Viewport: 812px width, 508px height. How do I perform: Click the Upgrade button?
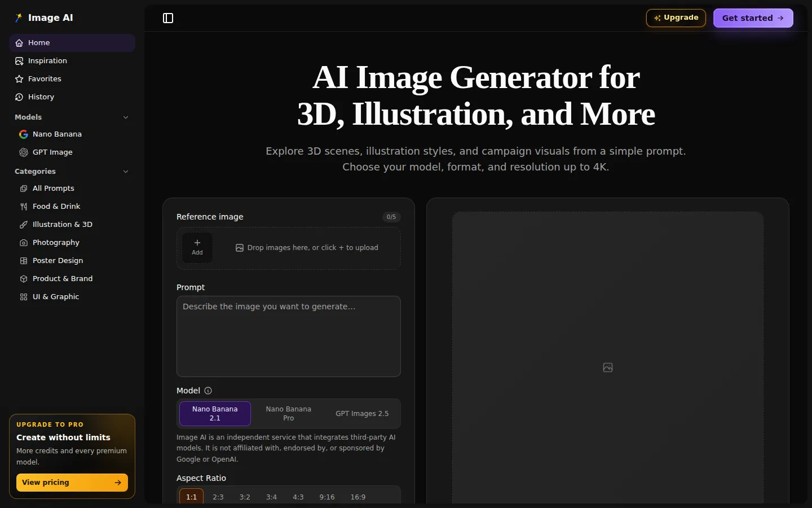point(676,18)
